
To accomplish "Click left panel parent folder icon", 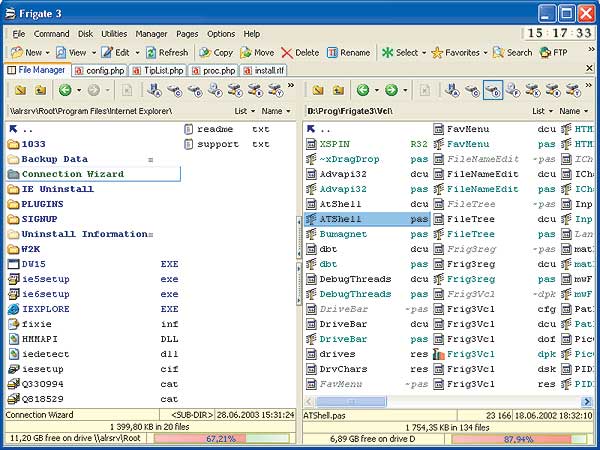I will tap(40, 90).
